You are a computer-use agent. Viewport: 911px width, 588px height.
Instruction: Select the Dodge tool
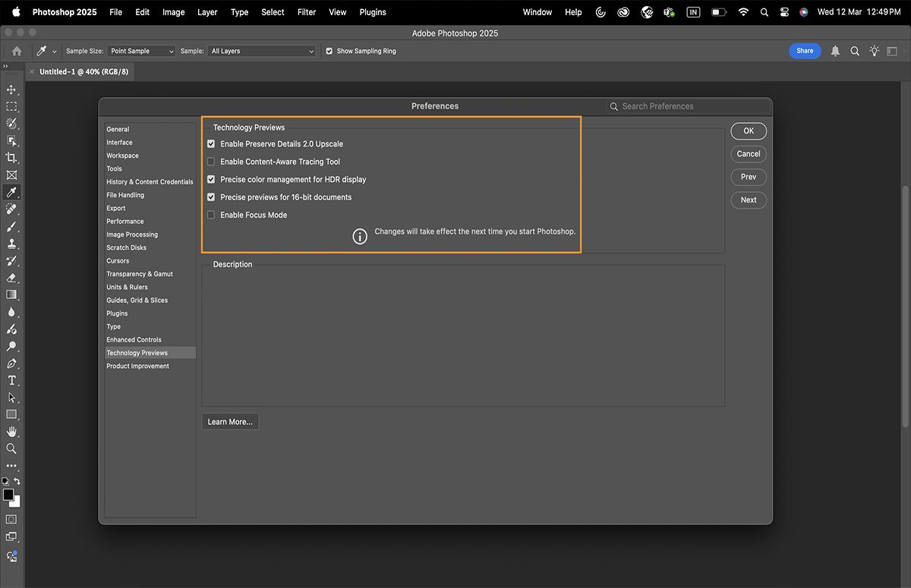coord(11,346)
